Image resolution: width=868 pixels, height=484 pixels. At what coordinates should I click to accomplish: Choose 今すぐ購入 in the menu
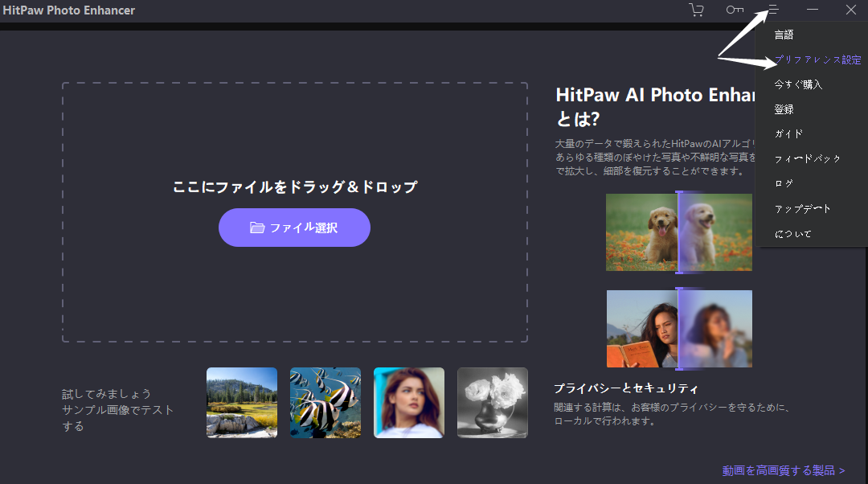[798, 84]
